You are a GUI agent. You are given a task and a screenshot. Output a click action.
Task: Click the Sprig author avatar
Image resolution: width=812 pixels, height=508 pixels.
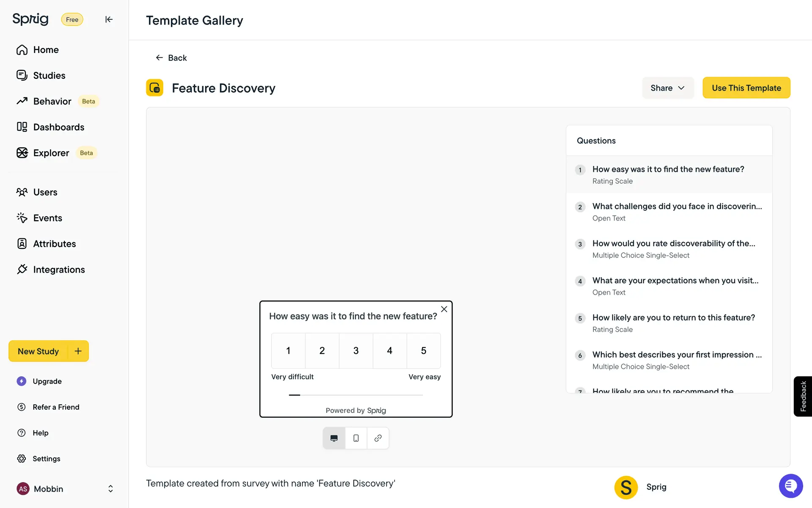tap(626, 487)
